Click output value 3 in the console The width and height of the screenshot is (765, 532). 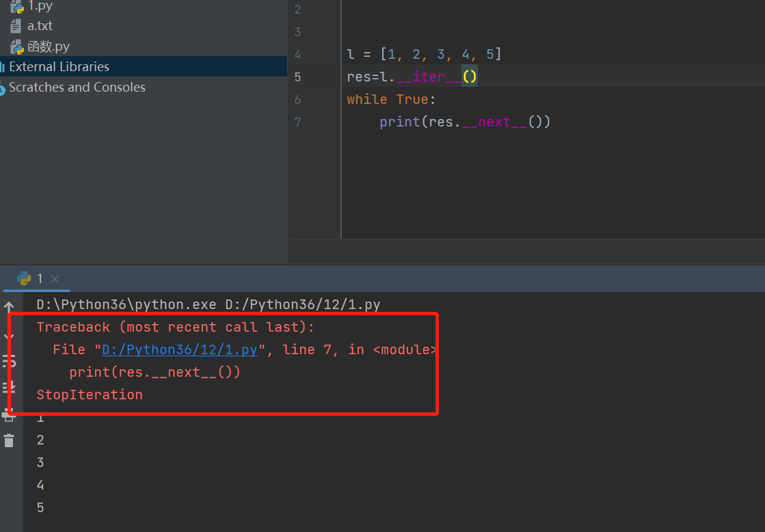click(x=40, y=462)
